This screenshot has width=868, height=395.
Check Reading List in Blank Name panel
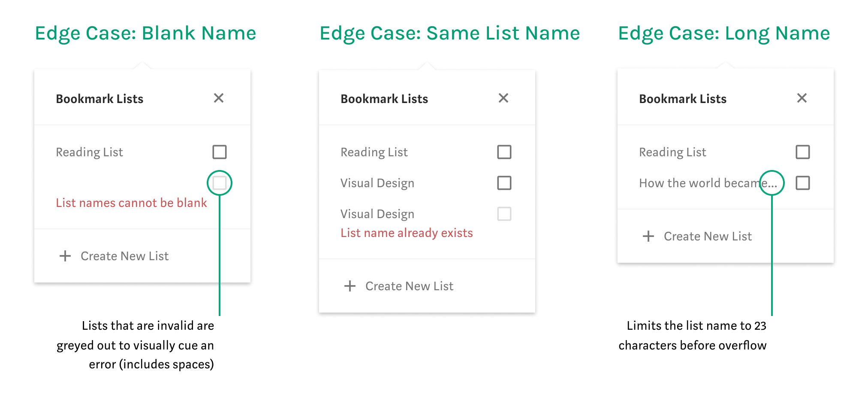pos(220,152)
